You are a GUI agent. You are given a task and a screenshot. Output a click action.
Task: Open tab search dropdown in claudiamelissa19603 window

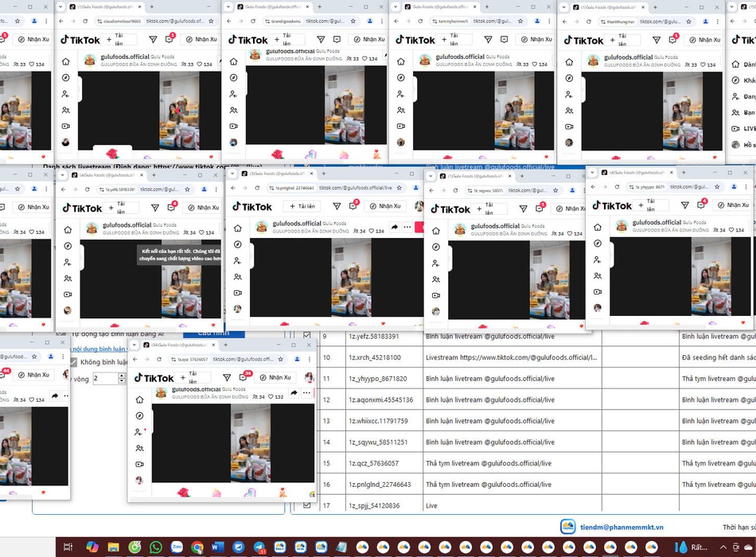pyautogui.click(x=60, y=6)
